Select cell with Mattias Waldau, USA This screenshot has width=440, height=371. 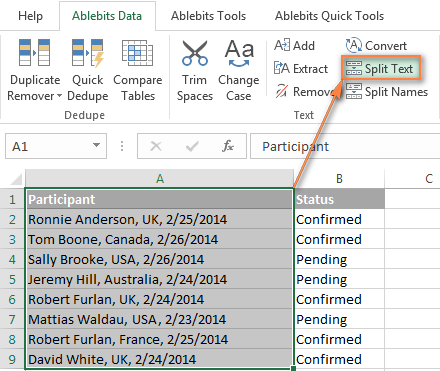coord(159,319)
